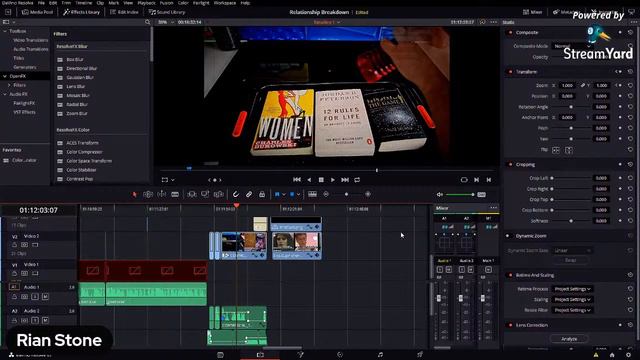Viewport: 640px width, 360px height.
Task: Activate the Trim Edit Mode tool
Action: (148, 195)
